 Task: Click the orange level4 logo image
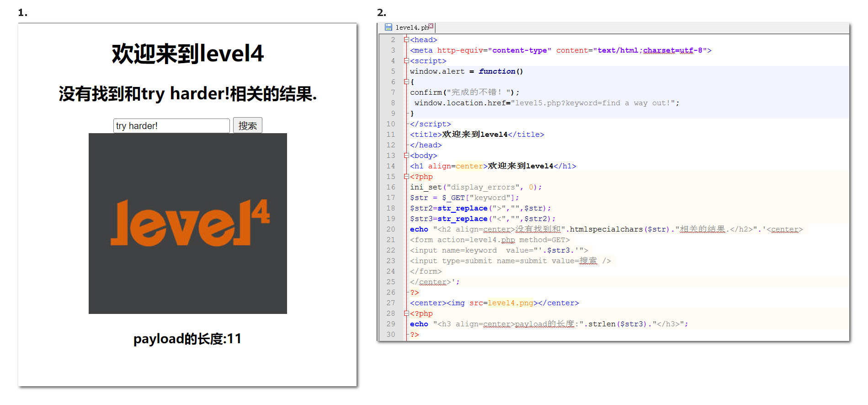click(x=188, y=223)
